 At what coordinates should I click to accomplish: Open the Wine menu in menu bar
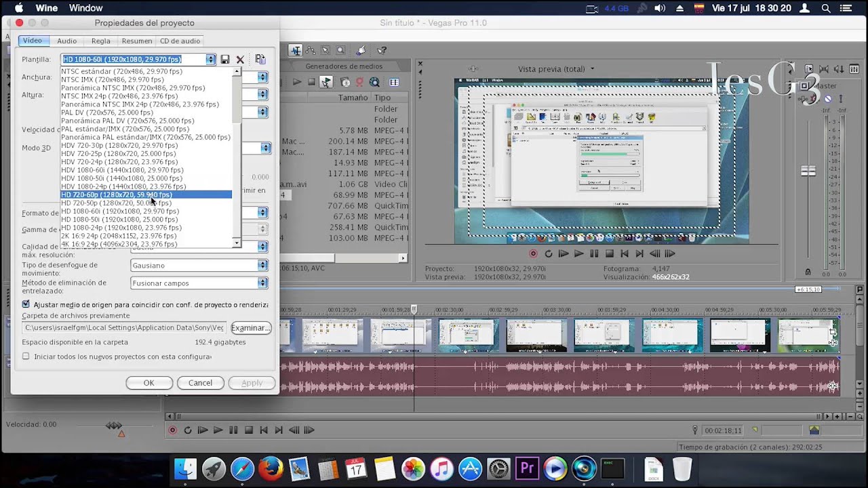[47, 8]
